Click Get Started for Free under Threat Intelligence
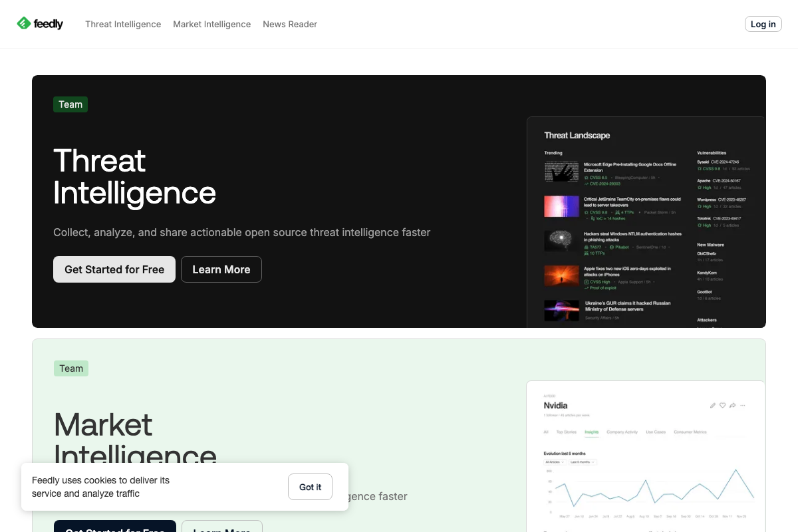The height and width of the screenshot is (532, 798). [114, 269]
